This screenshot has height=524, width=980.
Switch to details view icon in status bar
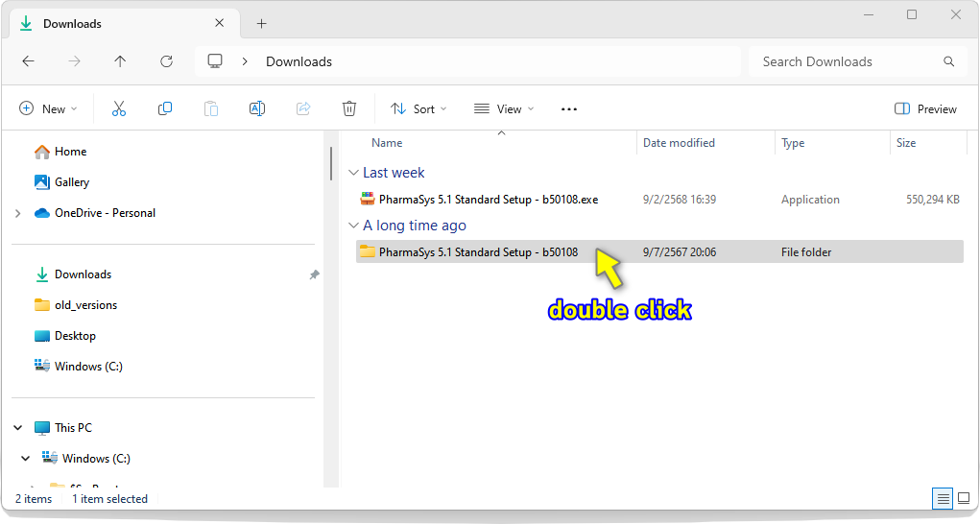(x=943, y=498)
